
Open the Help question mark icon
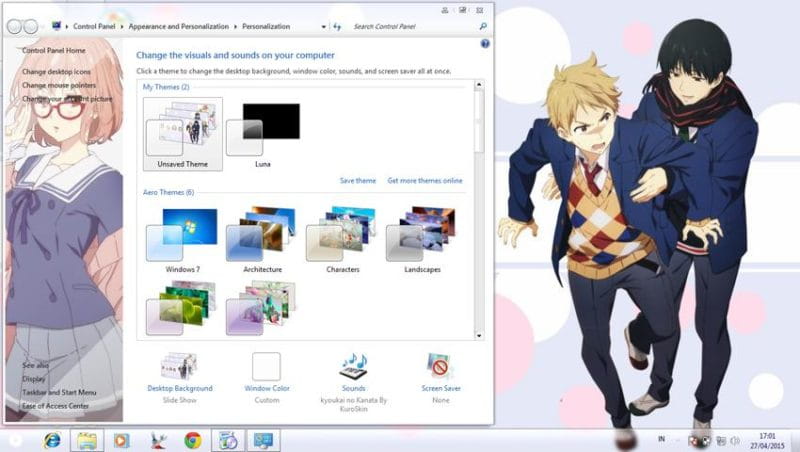tap(485, 44)
